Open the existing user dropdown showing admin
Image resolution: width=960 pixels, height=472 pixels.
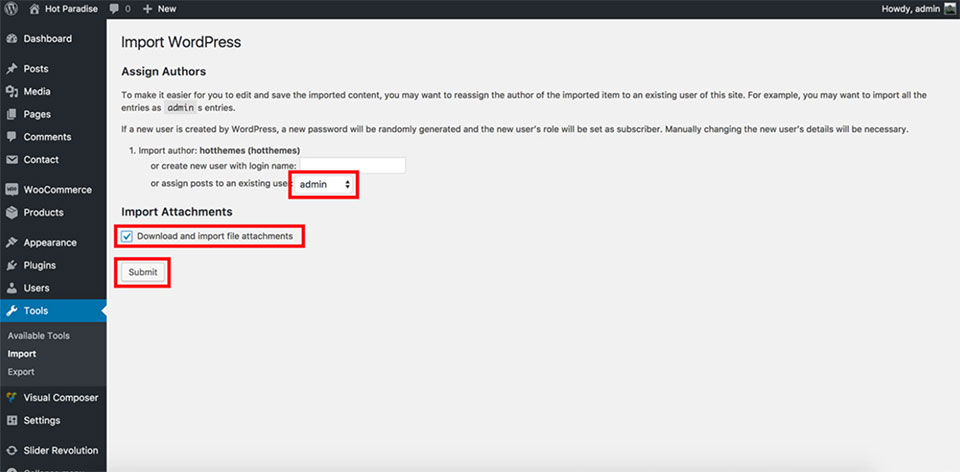324,184
